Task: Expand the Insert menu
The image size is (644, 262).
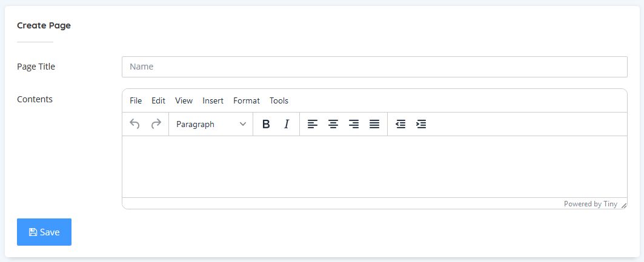Action: coord(213,100)
